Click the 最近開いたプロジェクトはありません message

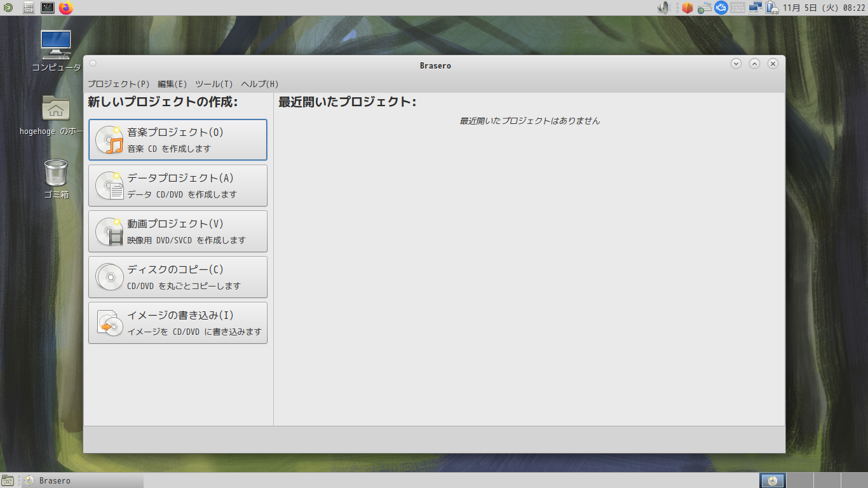pyautogui.click(x=530, y=121)
